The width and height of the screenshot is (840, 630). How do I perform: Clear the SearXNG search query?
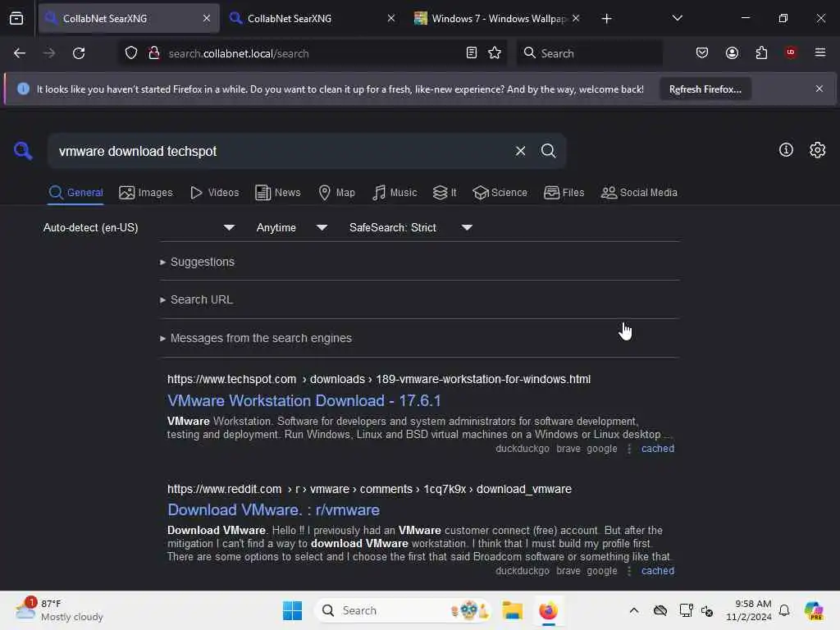point(520,151)
